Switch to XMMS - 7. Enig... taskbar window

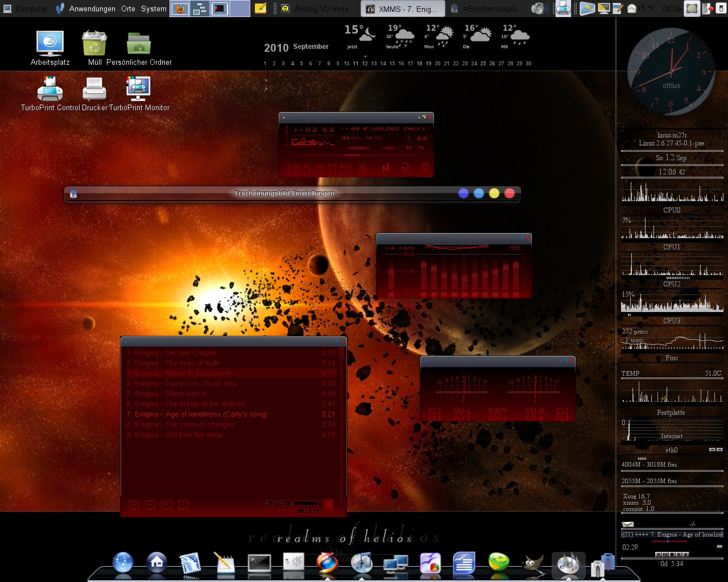402,9
